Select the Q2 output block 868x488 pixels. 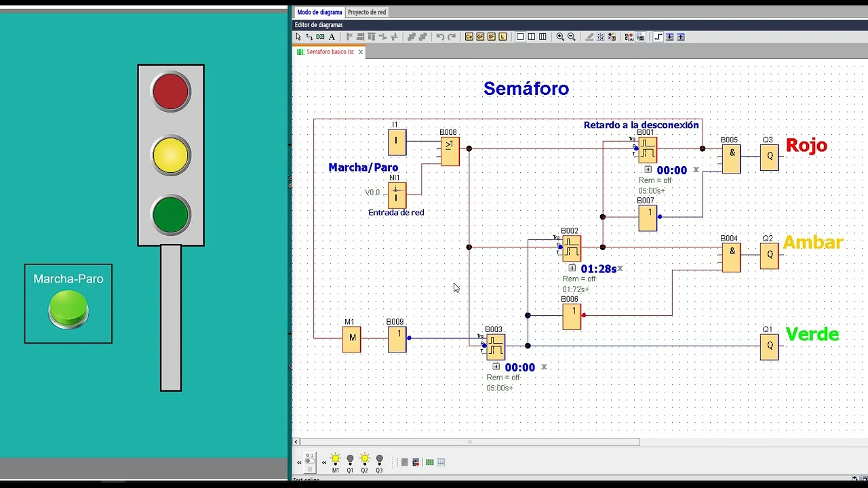coord(769,256)
